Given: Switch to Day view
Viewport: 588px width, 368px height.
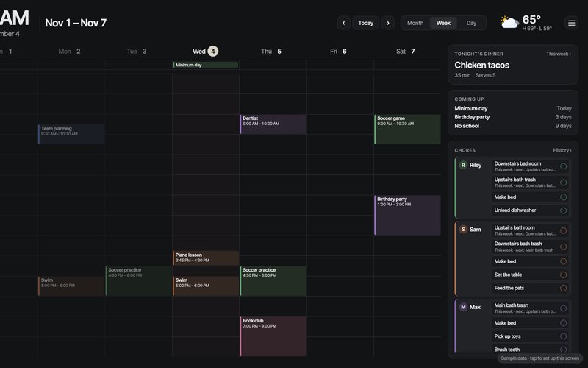Looking at the screenshot, I should [471, 23].
